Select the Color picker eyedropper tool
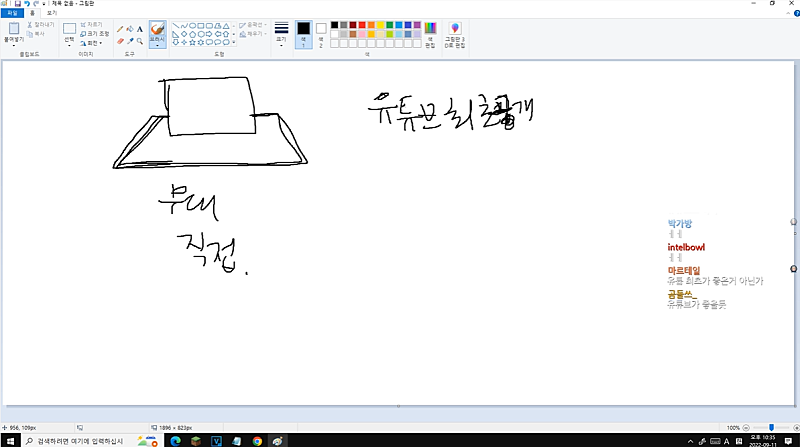This screenshot has height=447, width=800. click(130, 41)
